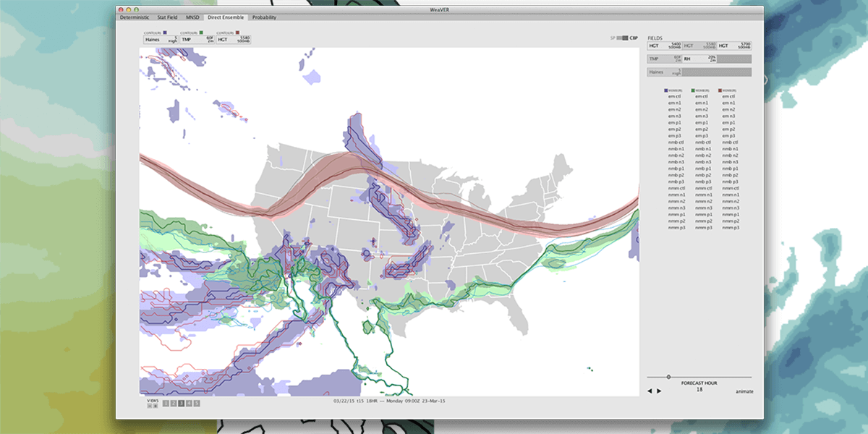This screenshot has height=434, width=868.
Task: Toggle member 'em p1' in the red column
Action: (x=729, y=123)
